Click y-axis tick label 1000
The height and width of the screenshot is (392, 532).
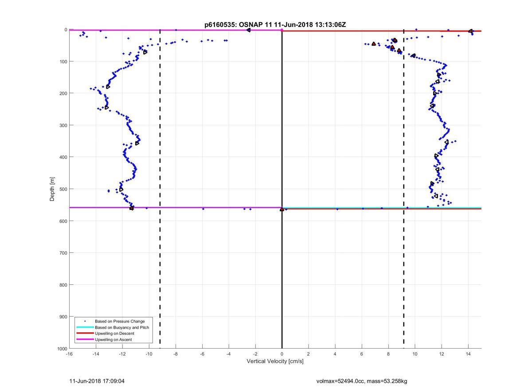pos(61,349)
